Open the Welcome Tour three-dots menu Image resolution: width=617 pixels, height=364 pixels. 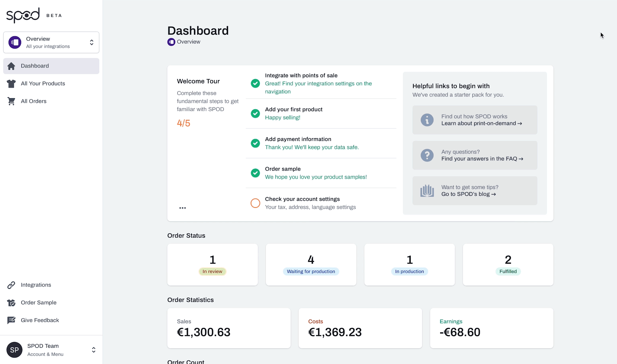point(183,208)
